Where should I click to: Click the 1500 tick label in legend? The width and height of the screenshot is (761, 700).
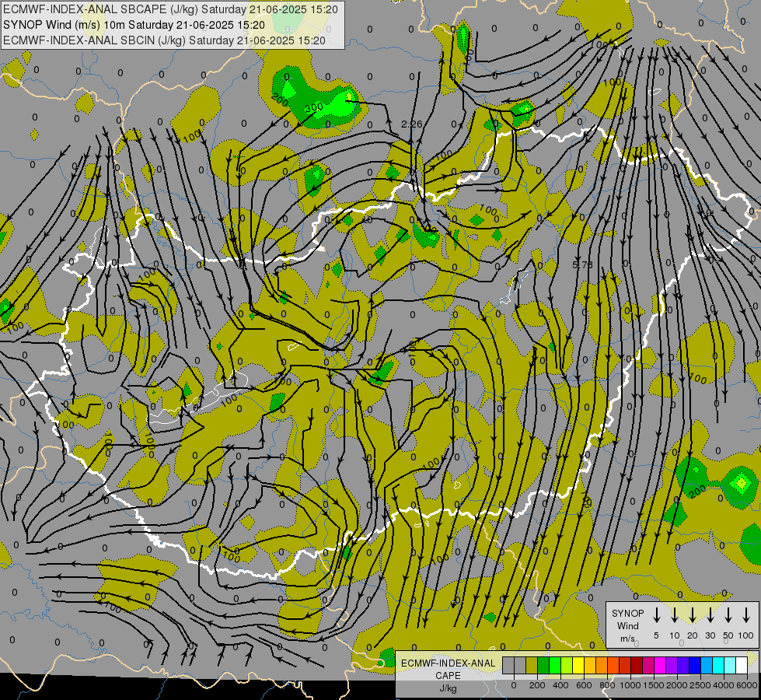[653, 685]
